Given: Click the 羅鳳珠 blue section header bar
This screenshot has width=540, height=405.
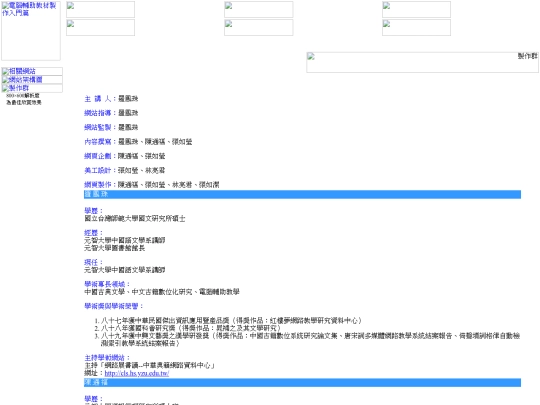Looking at the screenshot, I should (x=302, y=194).
